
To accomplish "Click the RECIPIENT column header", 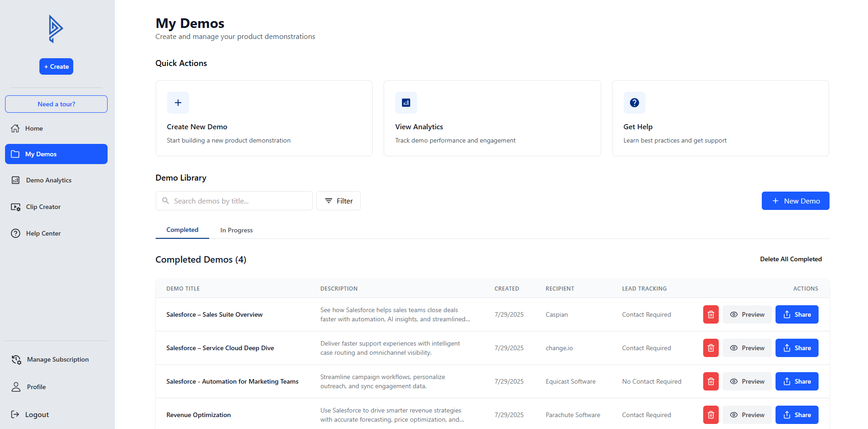I will 560,289.
